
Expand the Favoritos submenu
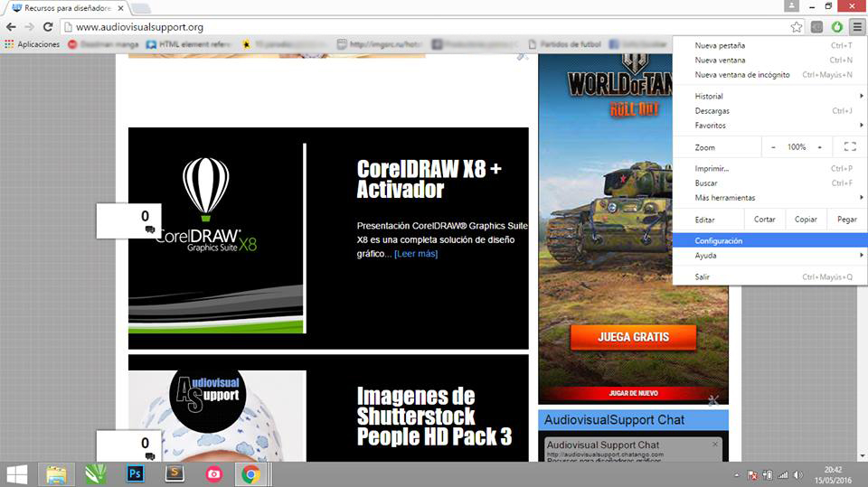(770, 126)
